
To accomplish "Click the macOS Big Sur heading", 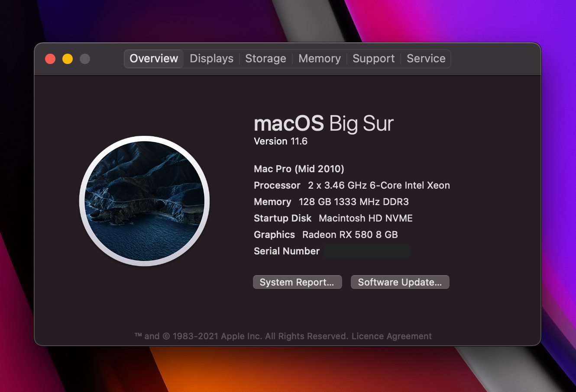I will click(324, 124).
